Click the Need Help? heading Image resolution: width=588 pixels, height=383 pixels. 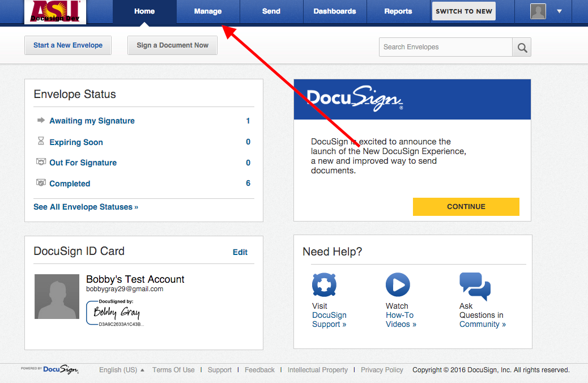coord(333,252)
